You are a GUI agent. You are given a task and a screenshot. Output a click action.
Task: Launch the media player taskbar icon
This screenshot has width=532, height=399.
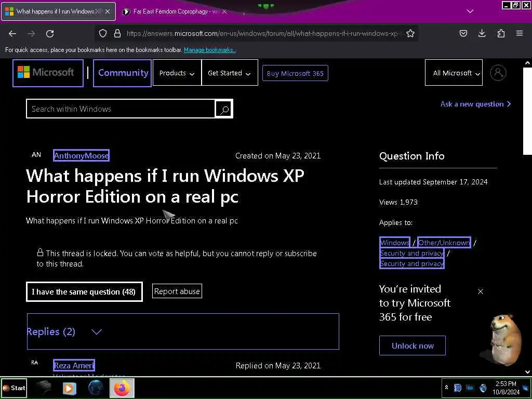coord(69,388)
